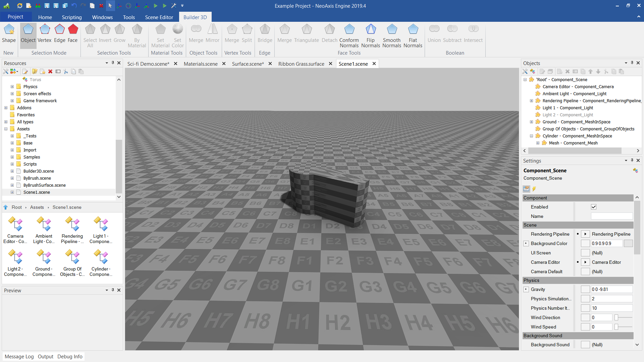Toggle the Enabled checkbox in Settings
Screen dimensions: 644x362
593,207
